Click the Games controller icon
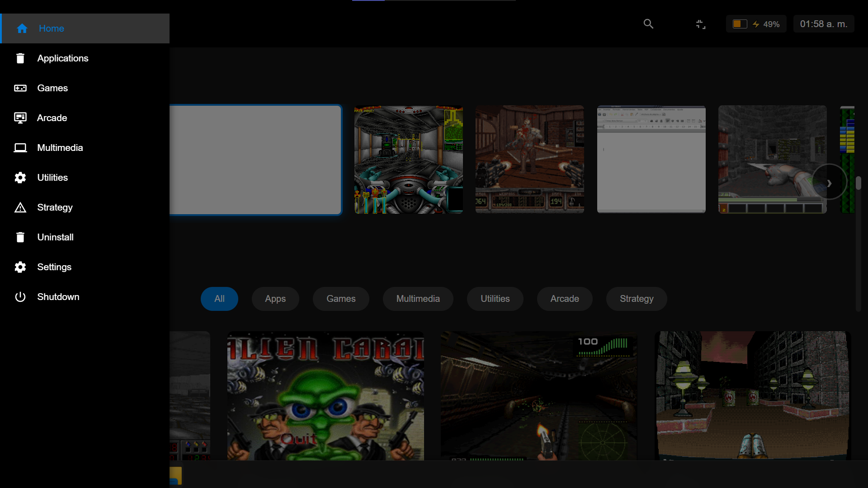 tap(20, 88)
